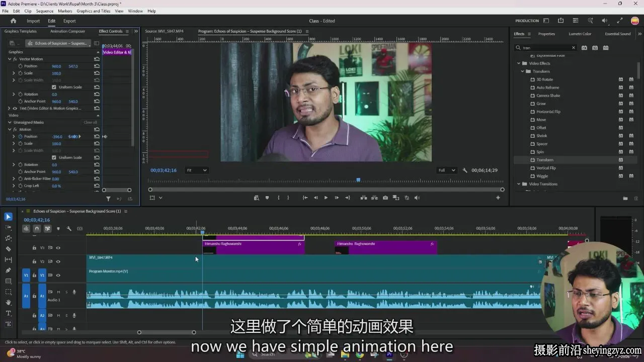Open the Program monitor button editor plus
The image size is (644, 362).
click(x=498, y=198)
